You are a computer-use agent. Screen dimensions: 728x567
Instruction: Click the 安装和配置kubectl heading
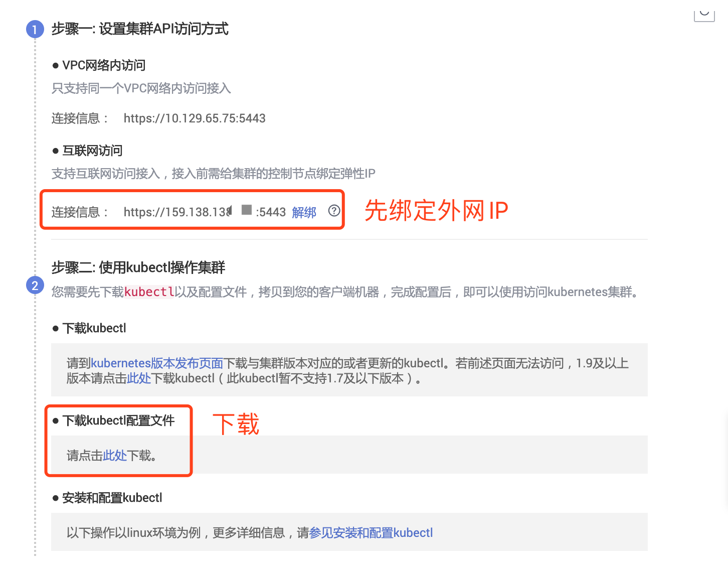coord(112,498)
